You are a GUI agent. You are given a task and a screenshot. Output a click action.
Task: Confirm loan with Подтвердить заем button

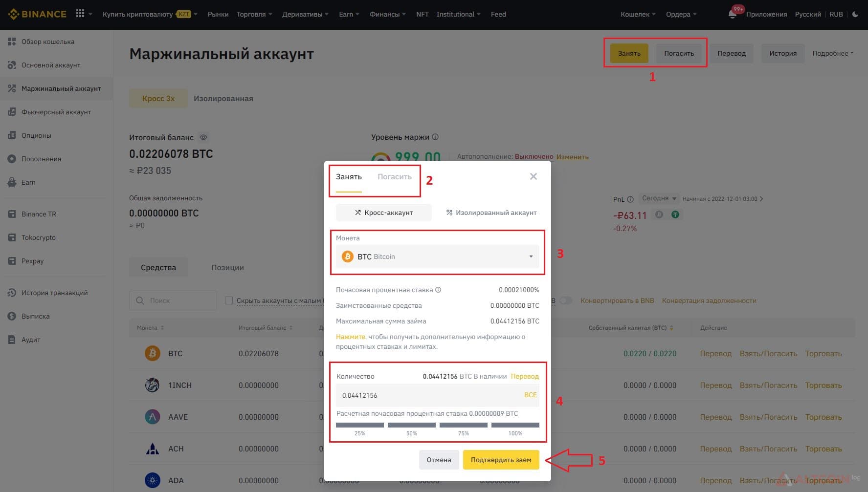coord(501,460)
